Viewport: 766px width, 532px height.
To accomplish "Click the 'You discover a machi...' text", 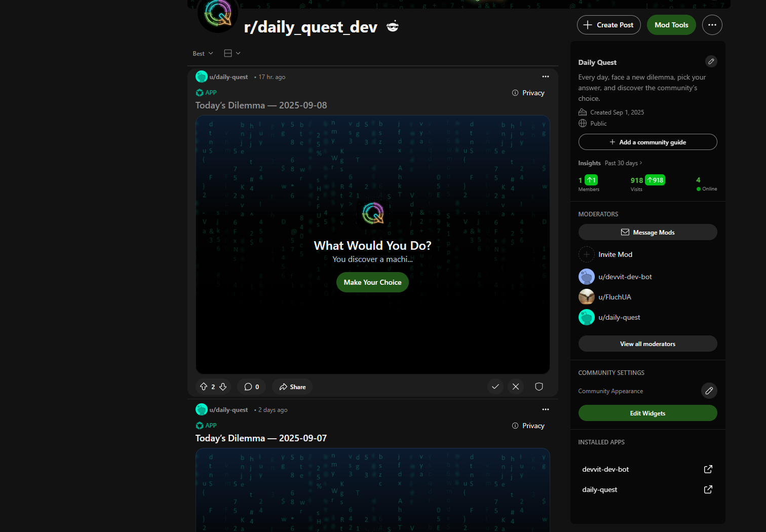I will (372, 259).
